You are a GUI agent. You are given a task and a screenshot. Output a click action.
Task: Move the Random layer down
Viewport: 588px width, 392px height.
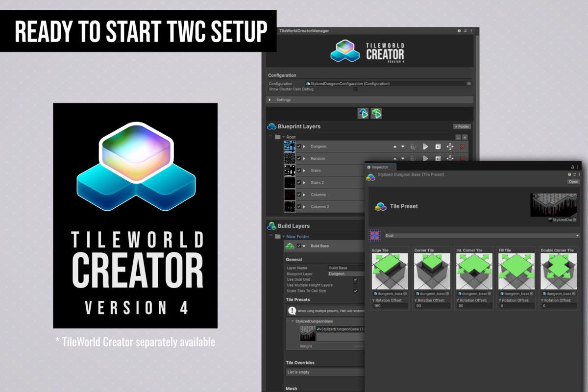[x=403, y=158]
